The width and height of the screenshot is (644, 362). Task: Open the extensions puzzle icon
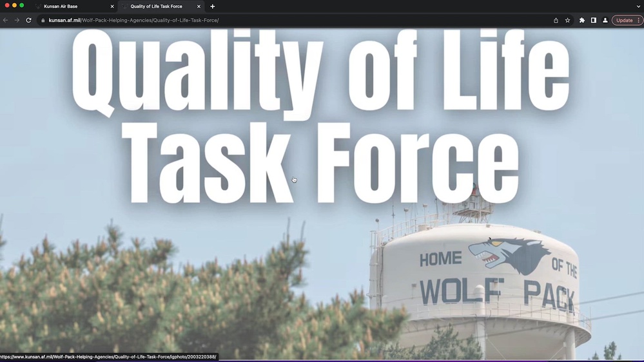(582, 20)
